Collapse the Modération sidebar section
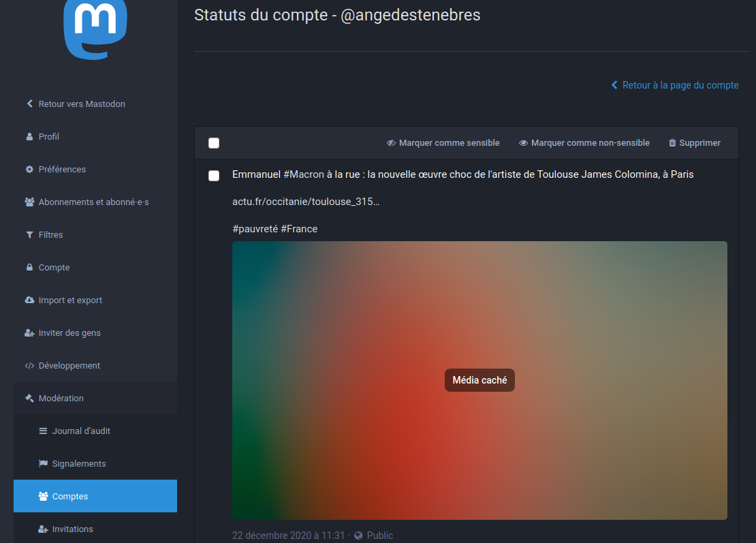Viewport: 756px width, 543px height. point(61,399)
